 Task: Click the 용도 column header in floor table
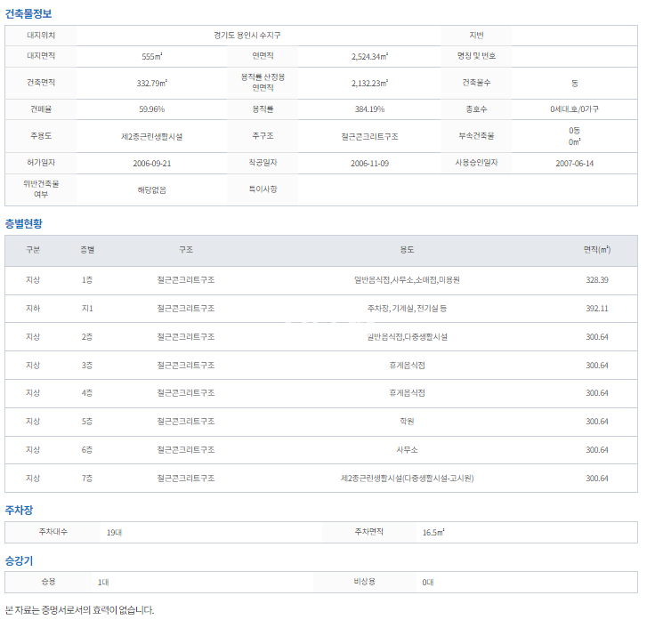click(406, 251)
